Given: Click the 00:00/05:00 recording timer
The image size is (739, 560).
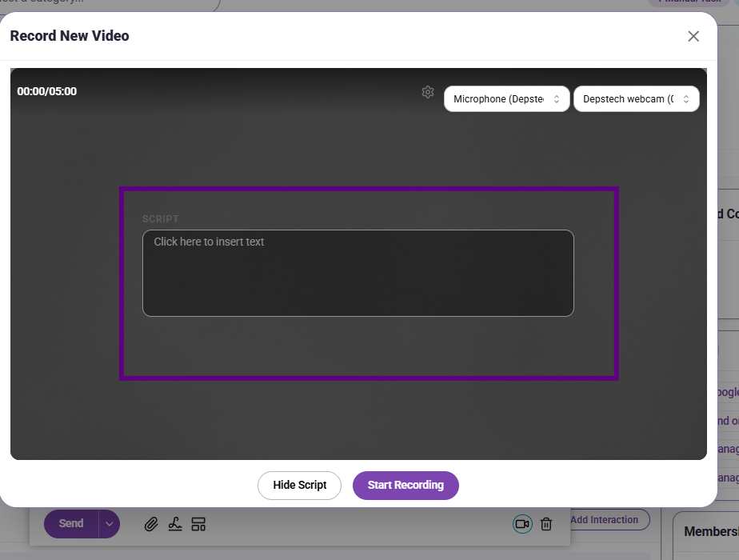Looking at the screenshot, I should pyautogui.click(x=47, y=91).
